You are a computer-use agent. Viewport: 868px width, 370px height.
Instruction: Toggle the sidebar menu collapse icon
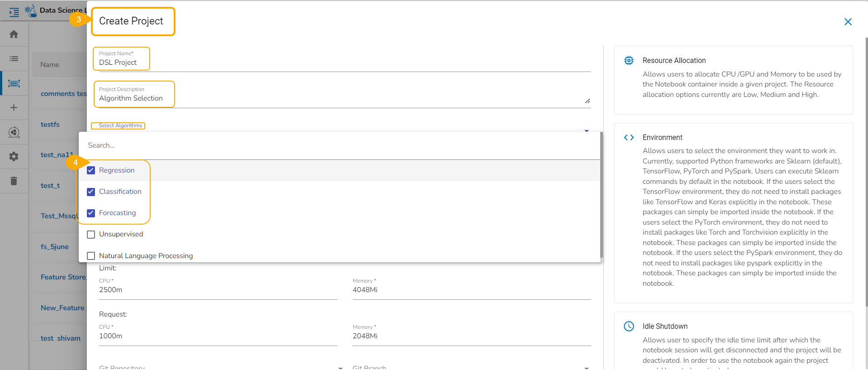pyautogui.click(x=14, y=12)
